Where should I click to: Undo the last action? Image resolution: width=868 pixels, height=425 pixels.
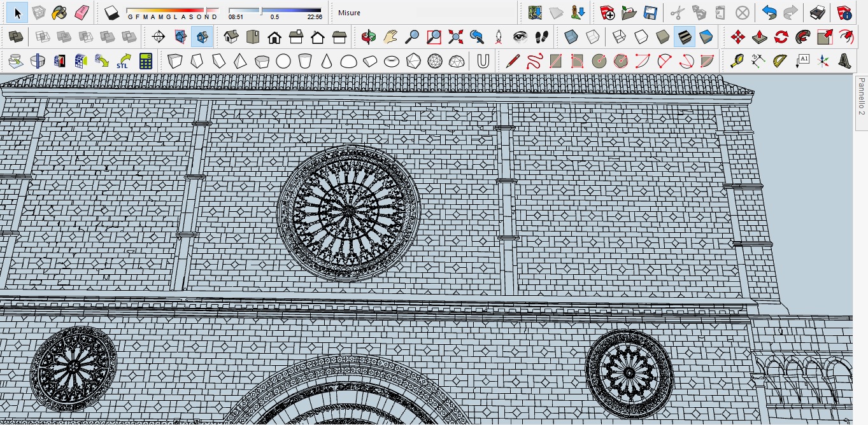click(x=769, y=13)
